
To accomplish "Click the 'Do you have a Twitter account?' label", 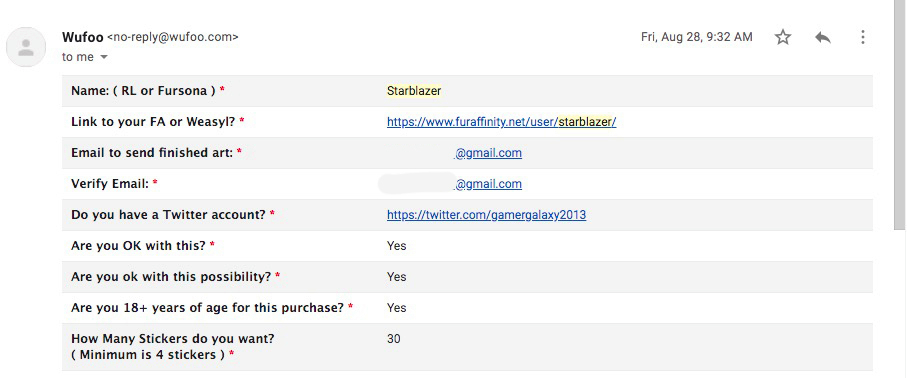I will coord(168,215).
